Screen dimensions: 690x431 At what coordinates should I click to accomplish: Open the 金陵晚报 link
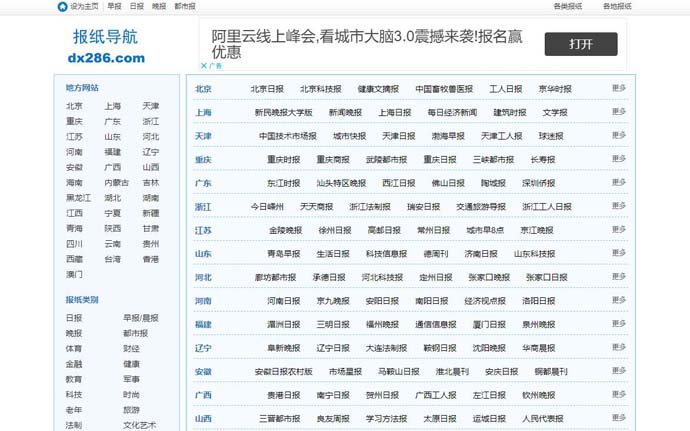click(x=286, y=230)
